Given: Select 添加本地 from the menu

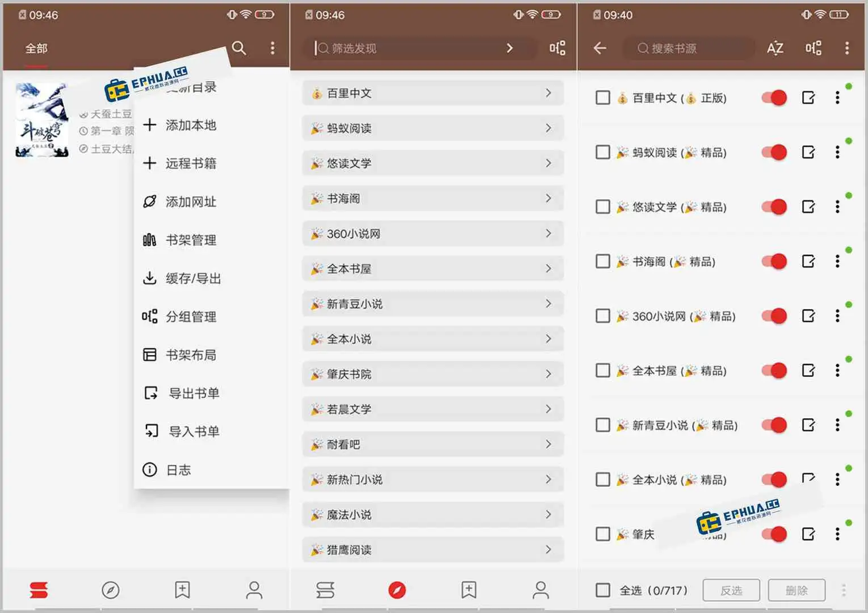Looking at the screenshot, I should coord(190,125).
